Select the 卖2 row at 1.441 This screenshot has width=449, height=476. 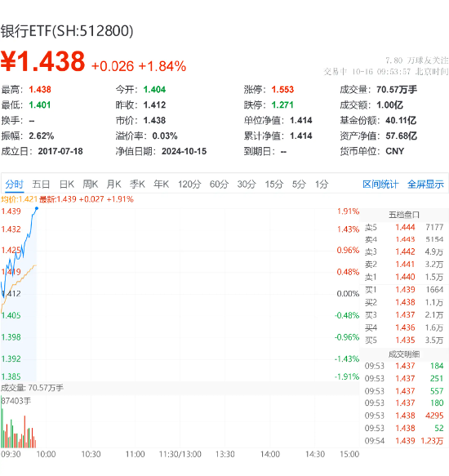(x=404, y=265)
